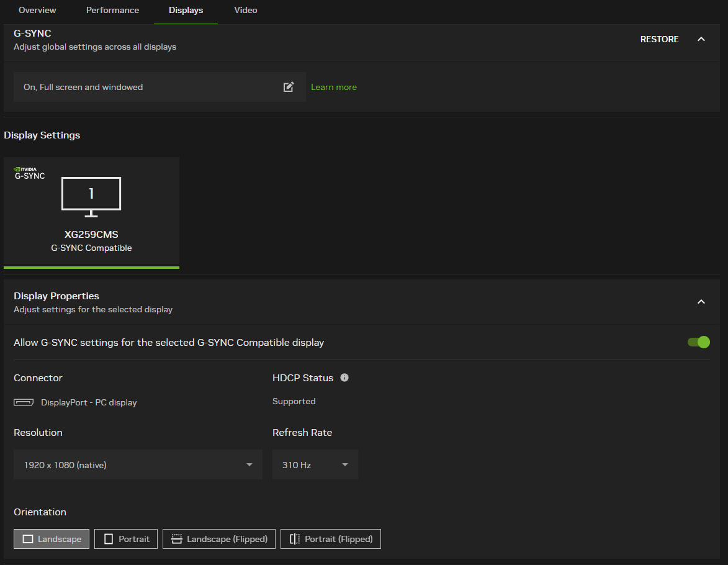Select Landscape (Flipped) orientation

click(x=219, y=539)
